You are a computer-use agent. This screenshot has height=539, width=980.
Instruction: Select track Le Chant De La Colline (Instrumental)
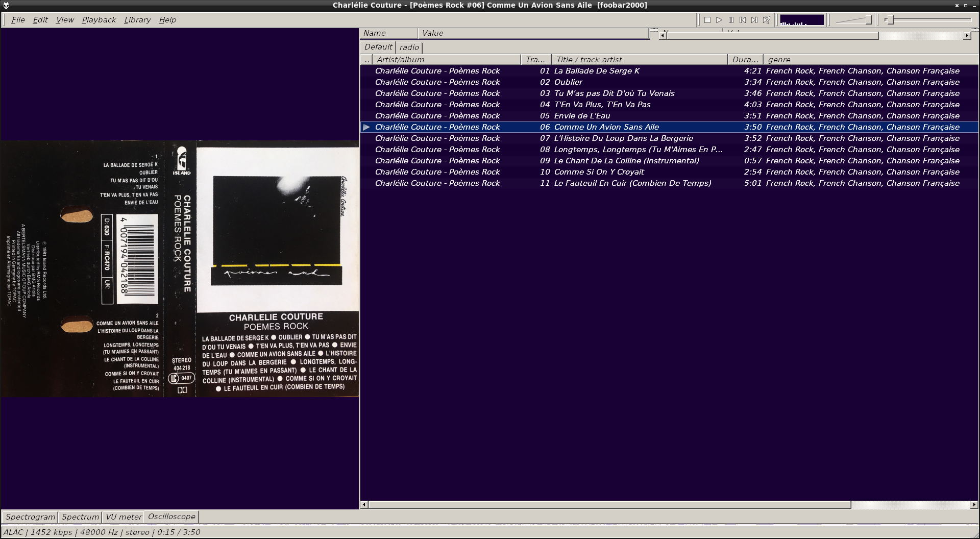tap(669, 161)
